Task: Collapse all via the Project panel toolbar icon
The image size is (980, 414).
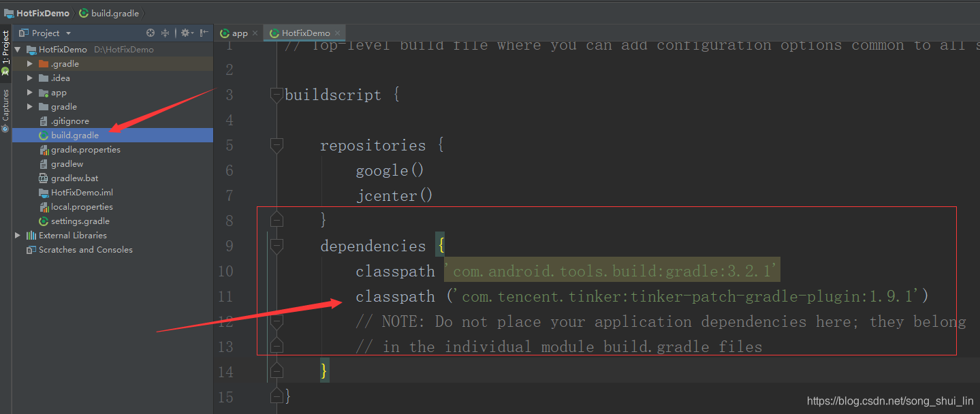Action: (165, 33)
